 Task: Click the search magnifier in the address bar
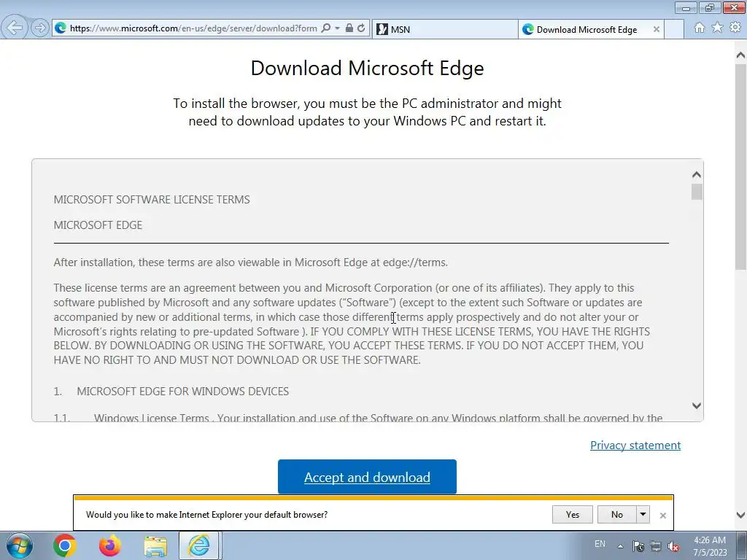[326, 28]
